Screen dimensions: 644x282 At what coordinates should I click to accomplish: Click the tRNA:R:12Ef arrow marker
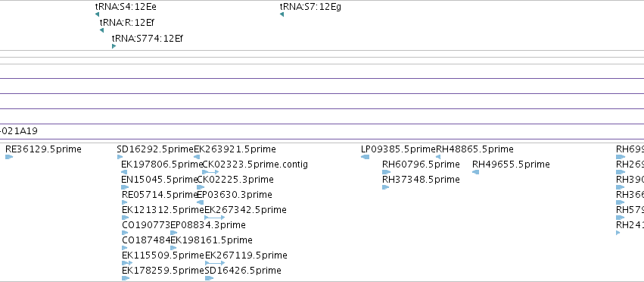pyautogui.click(x=102, y=30)
